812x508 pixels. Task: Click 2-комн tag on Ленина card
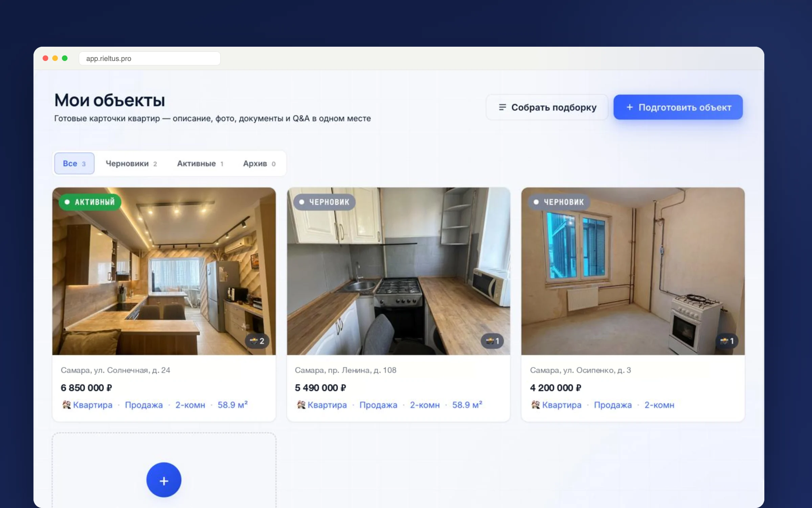tap(425, 405)
